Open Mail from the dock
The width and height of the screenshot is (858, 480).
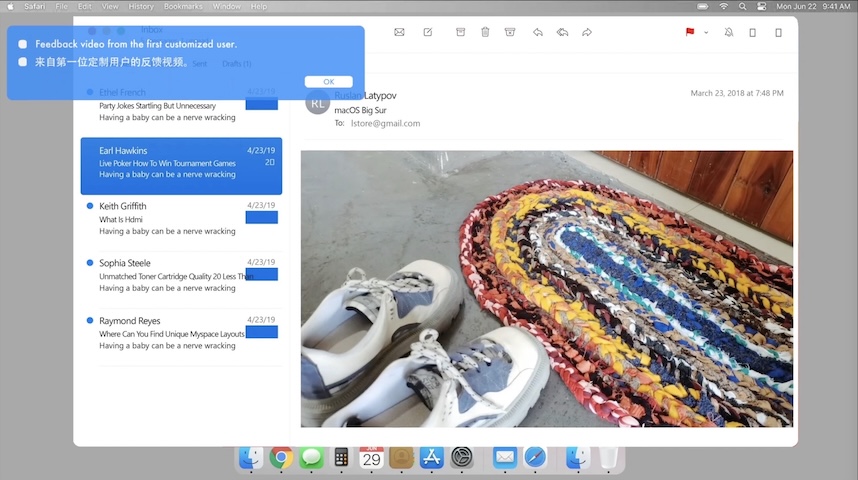coord(505,458)
